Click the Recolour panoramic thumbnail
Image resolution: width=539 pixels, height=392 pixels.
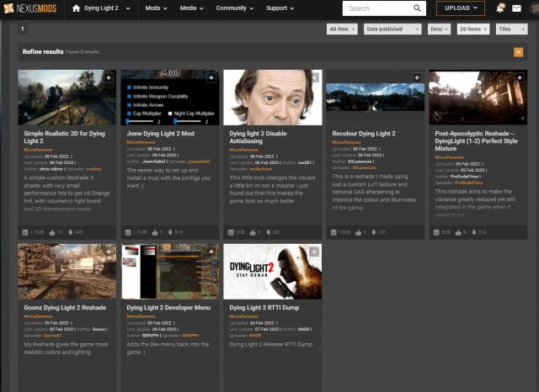click(x=376, y=97)
